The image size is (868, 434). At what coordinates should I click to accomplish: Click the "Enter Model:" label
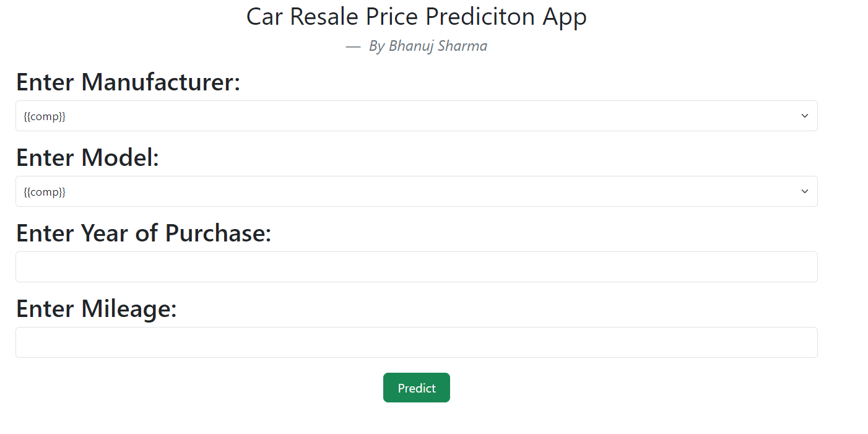[88, 157]
